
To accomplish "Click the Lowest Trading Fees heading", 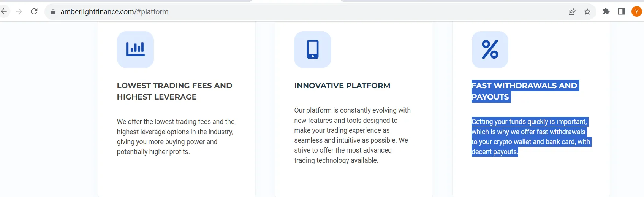I will (174, 91).
